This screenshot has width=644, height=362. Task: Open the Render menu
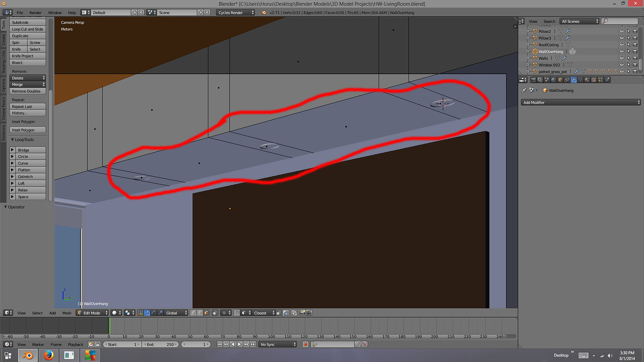coord(35,13)
